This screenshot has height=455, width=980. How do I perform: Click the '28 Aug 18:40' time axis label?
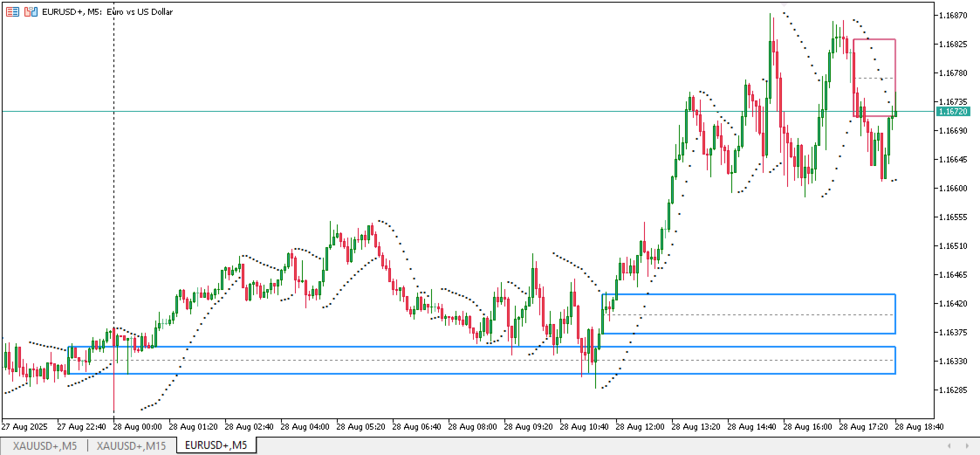click(x=918, y=426)
